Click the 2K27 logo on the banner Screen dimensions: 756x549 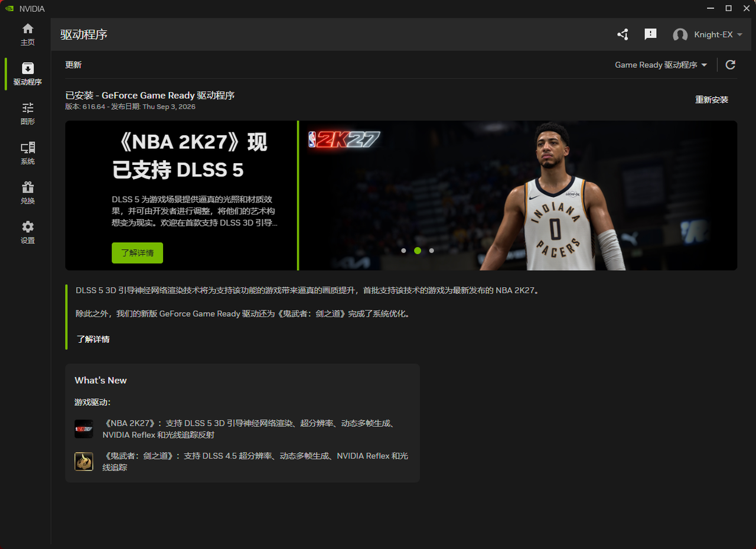(344, 139)
